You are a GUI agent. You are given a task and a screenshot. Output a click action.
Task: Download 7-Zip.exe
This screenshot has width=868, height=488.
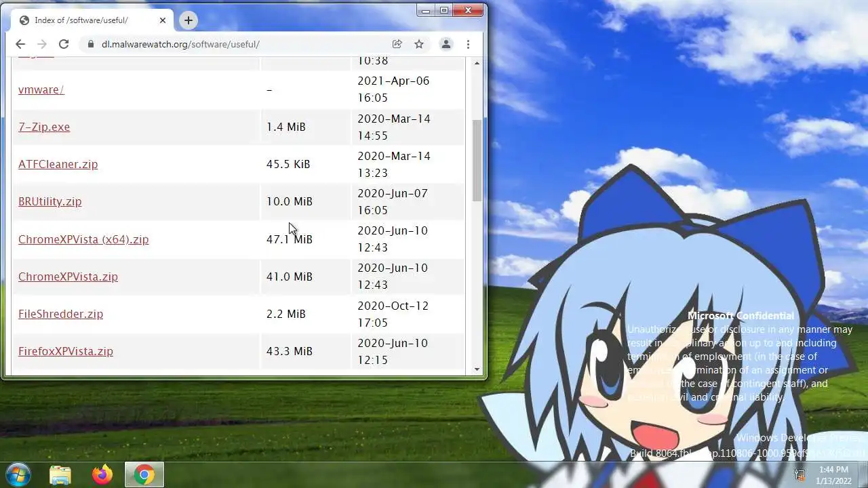[x=44, y=127]
